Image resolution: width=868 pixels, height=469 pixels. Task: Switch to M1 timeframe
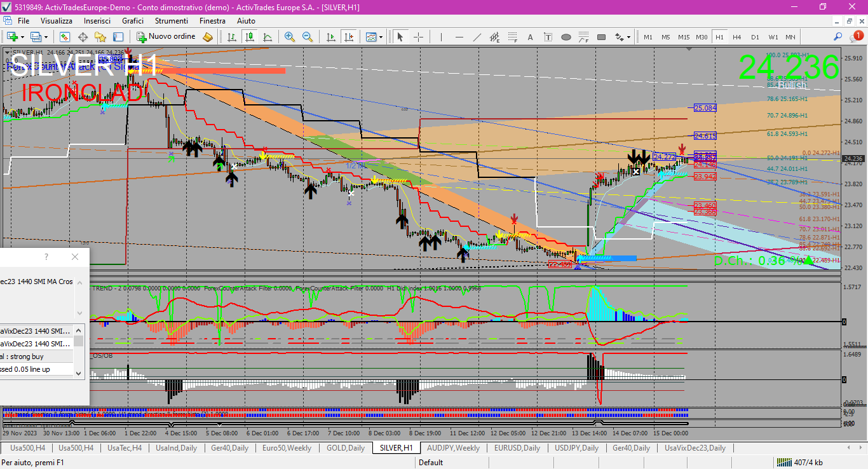tap(648, 37)
